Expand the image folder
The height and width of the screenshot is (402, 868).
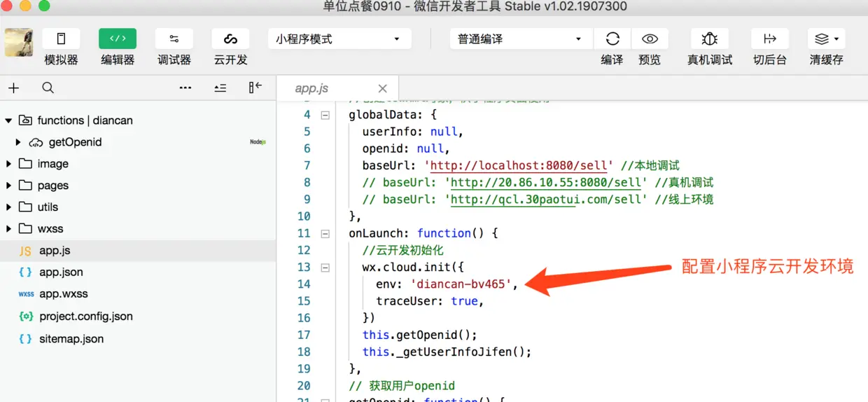(x=8, y=164)
